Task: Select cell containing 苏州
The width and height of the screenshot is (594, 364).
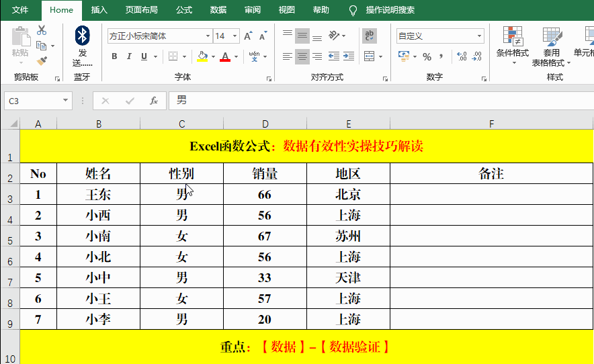Action: 349,236
